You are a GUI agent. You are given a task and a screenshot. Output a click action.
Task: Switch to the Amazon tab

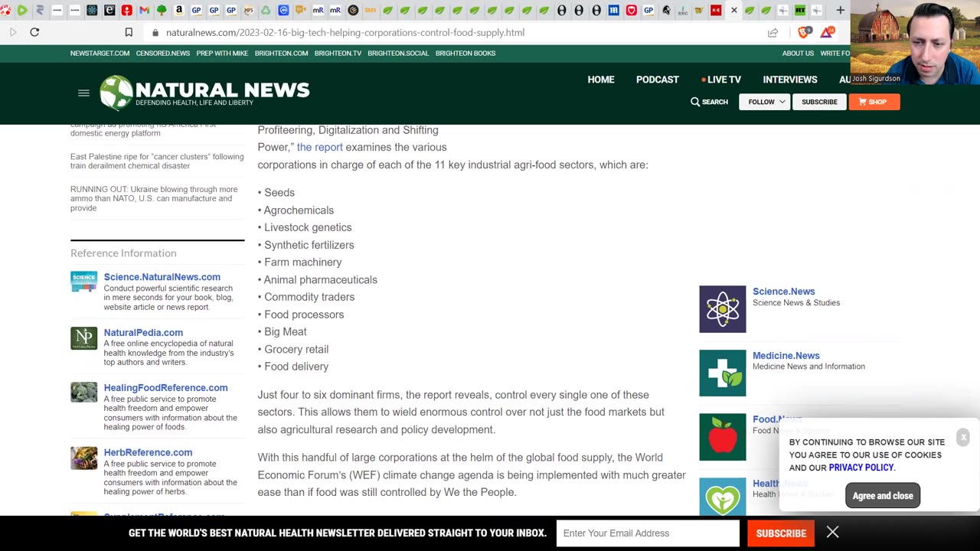[179, 10]
